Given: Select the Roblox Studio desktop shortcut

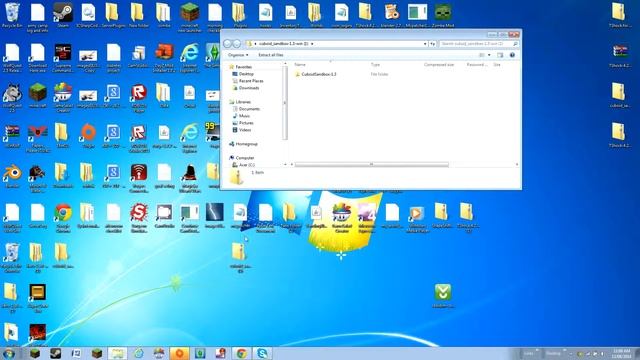Looking at the screenshot, I should tap(139, 138).
